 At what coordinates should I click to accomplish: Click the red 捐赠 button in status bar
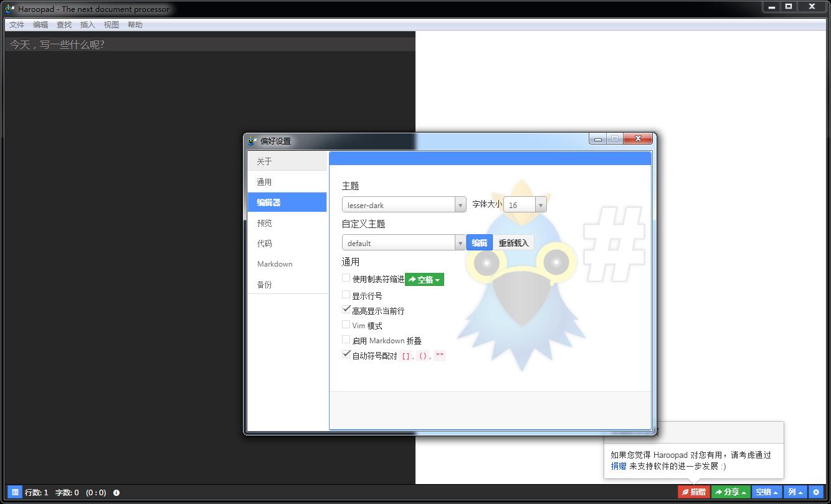coord(694,492)
